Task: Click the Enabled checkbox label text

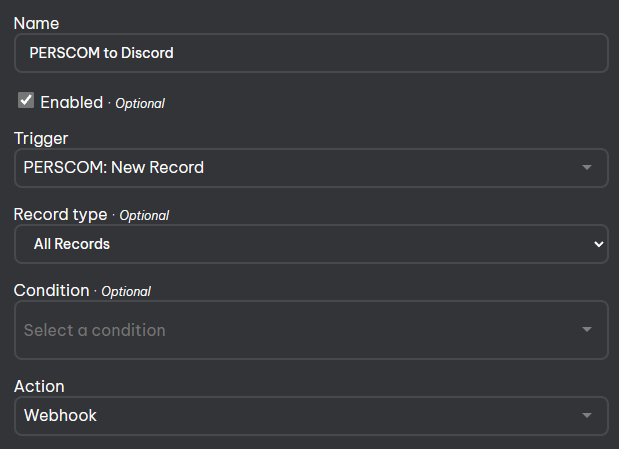Action: (x=71, y=102)
